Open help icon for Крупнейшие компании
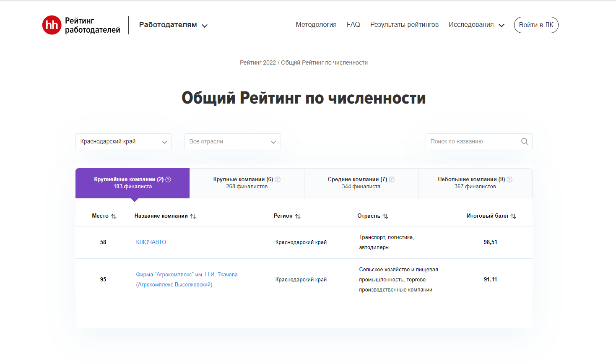The height and width of the screenshot is (364, 616). point(168,179)
